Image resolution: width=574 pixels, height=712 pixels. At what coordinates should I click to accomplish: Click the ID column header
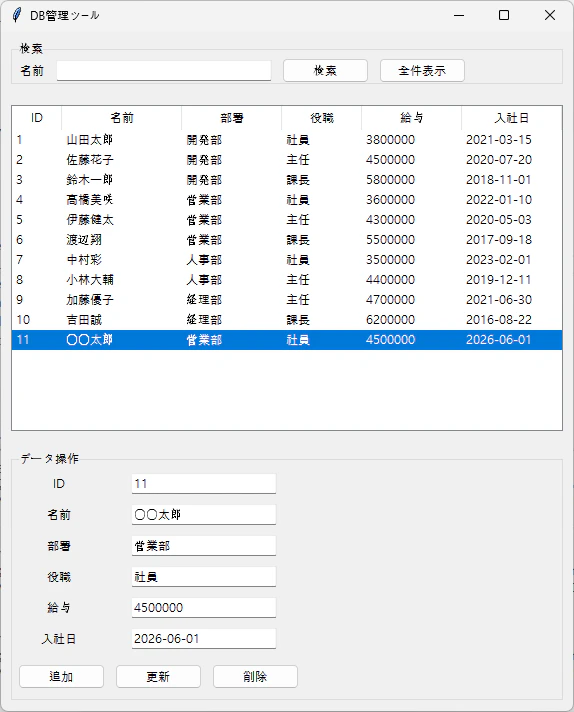pos(37,118)
